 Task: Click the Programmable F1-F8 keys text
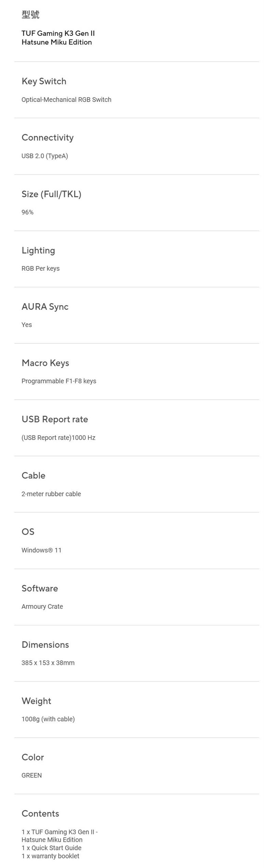[x=59, y=381]
